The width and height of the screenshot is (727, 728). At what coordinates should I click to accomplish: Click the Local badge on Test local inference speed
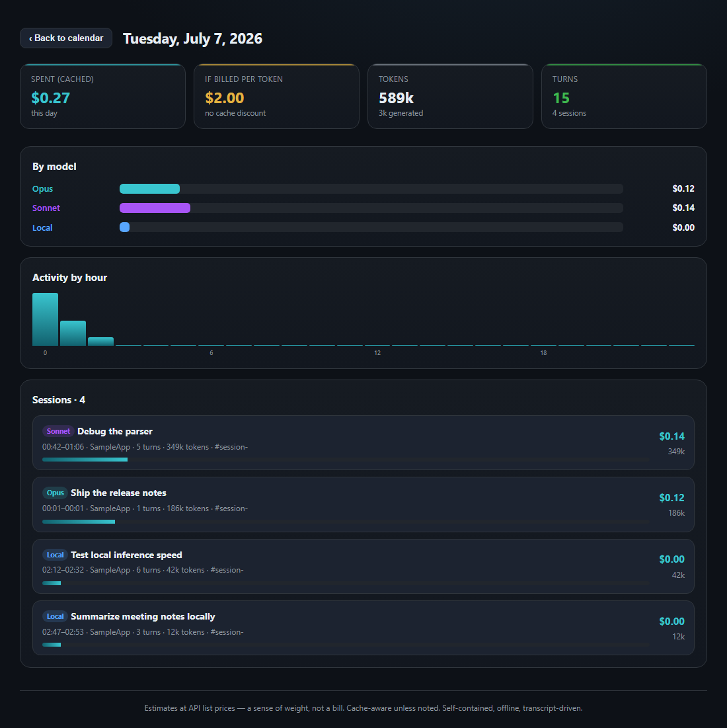[x=56, y=555]
